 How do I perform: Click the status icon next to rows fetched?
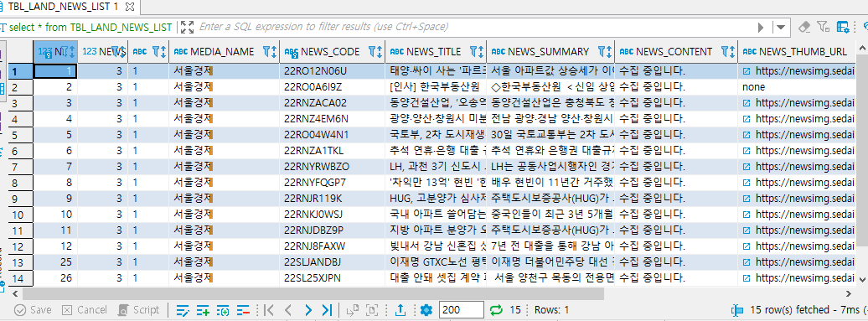click(736, 310)
